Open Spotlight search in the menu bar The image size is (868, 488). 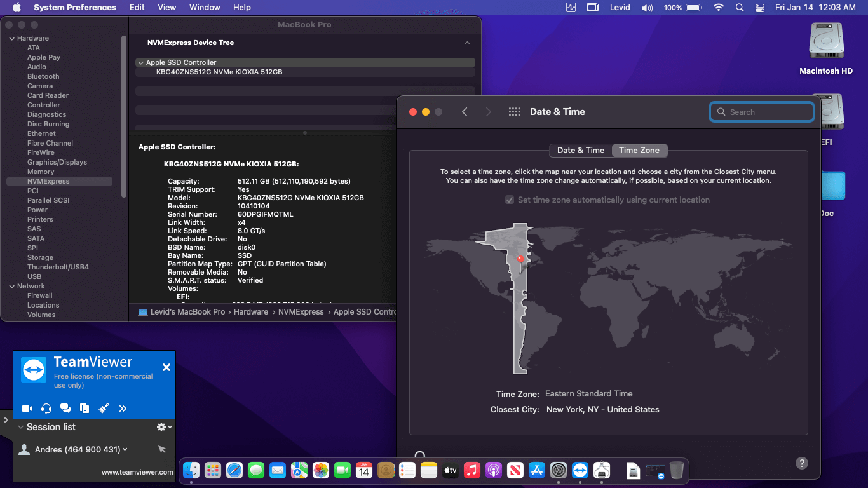click(740, 8)
